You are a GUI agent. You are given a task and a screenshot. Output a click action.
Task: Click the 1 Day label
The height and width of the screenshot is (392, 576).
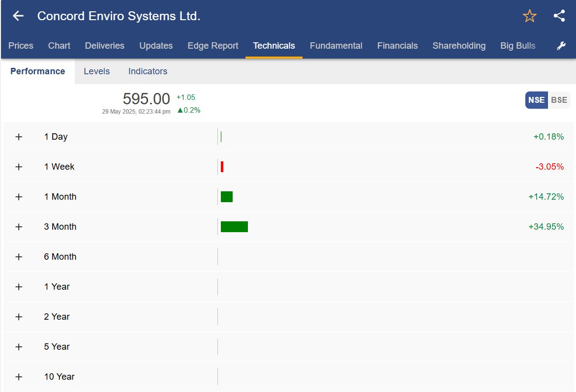pos(56,137)
